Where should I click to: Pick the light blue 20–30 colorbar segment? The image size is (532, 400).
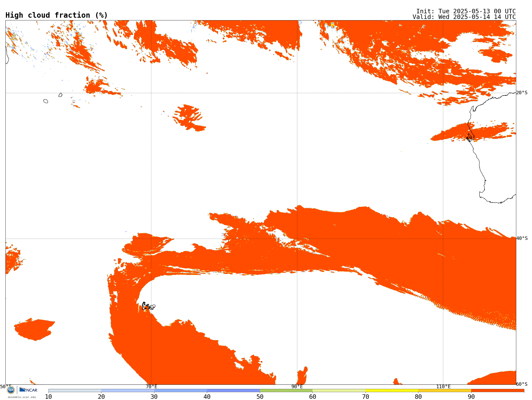[x=128, y=391]
